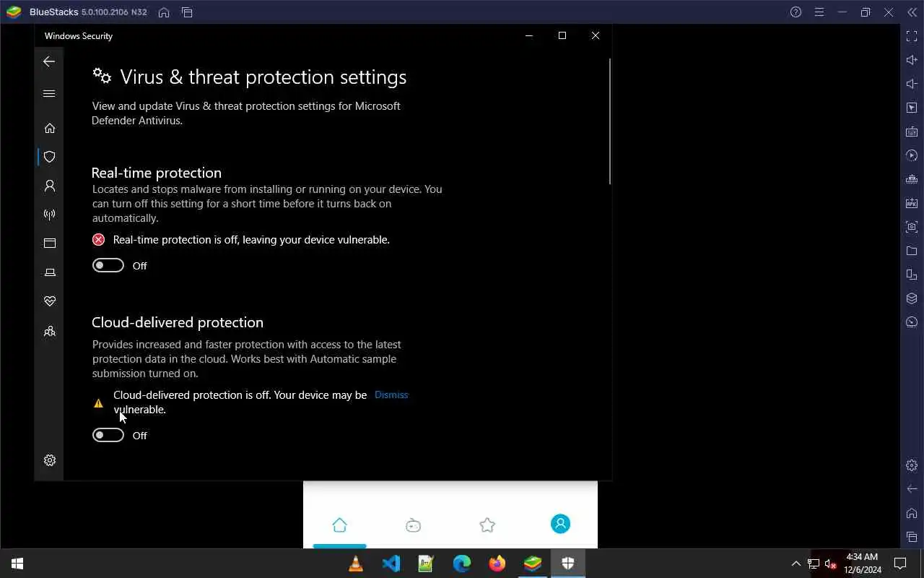
Task: Click the Android back arrow in BlueStacks toolbar
Action: (912, 489)
